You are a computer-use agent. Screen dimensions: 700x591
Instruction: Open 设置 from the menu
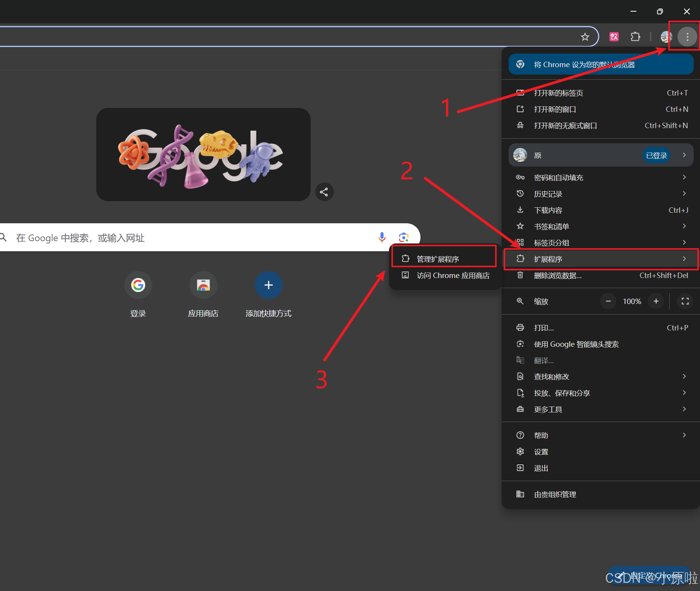click(x=601, y=452)
